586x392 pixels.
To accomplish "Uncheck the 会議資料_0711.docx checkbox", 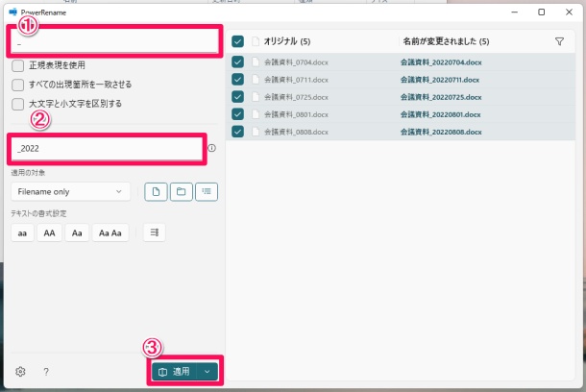I will point(237,79).
